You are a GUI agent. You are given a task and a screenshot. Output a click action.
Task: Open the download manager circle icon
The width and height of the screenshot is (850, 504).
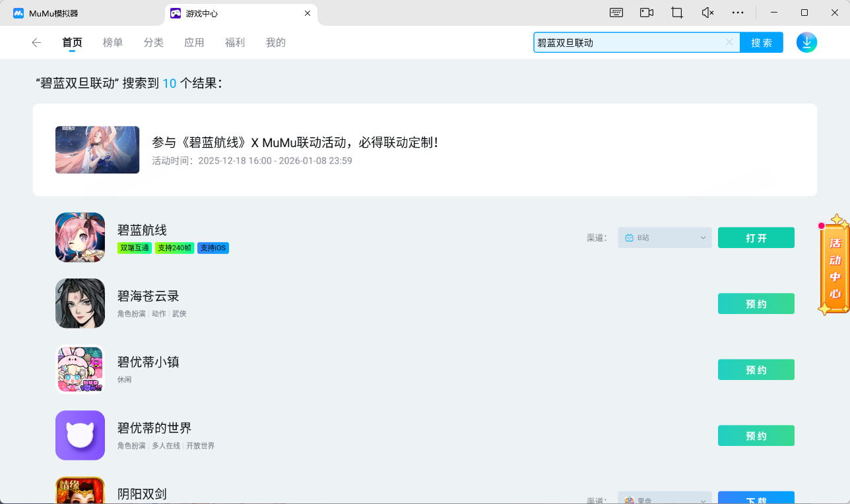(806, 42)
